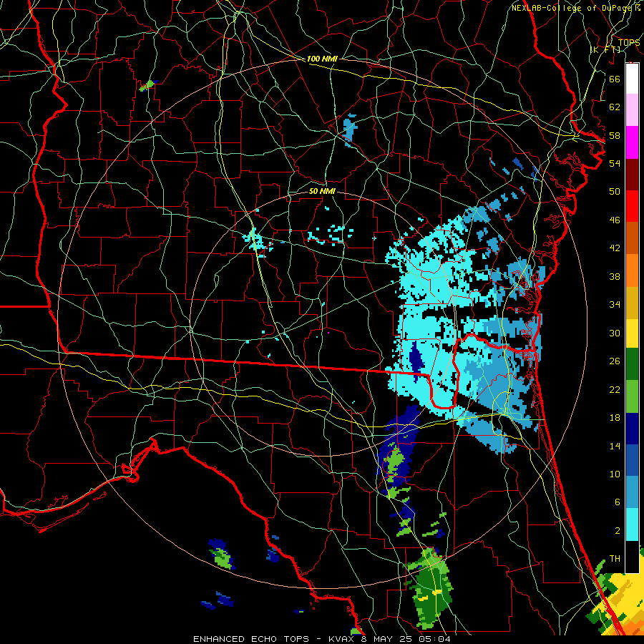This screenshot has width=644, height=644.
Task: Click the legend value '34'
Action: [615, 304]
